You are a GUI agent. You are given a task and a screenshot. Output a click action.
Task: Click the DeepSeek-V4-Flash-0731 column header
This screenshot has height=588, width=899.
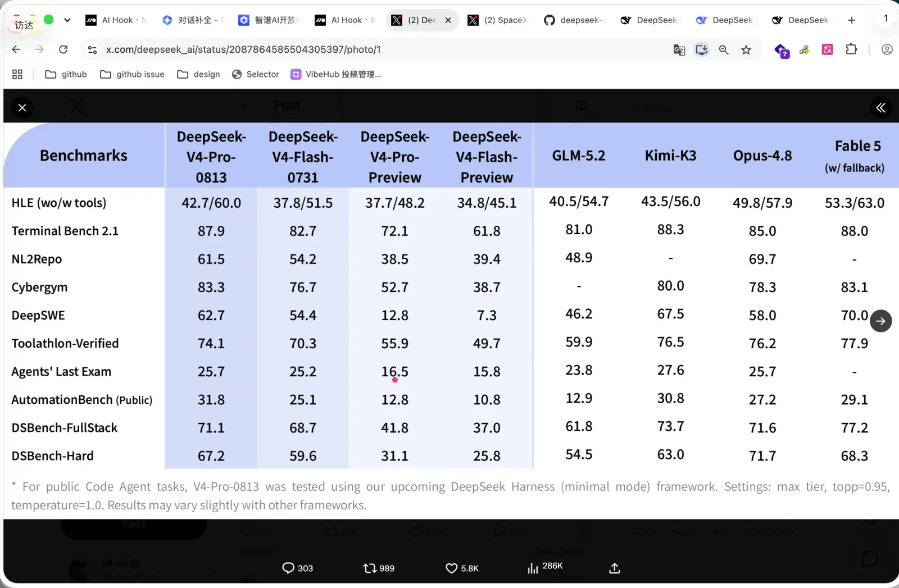click(303, 157)
